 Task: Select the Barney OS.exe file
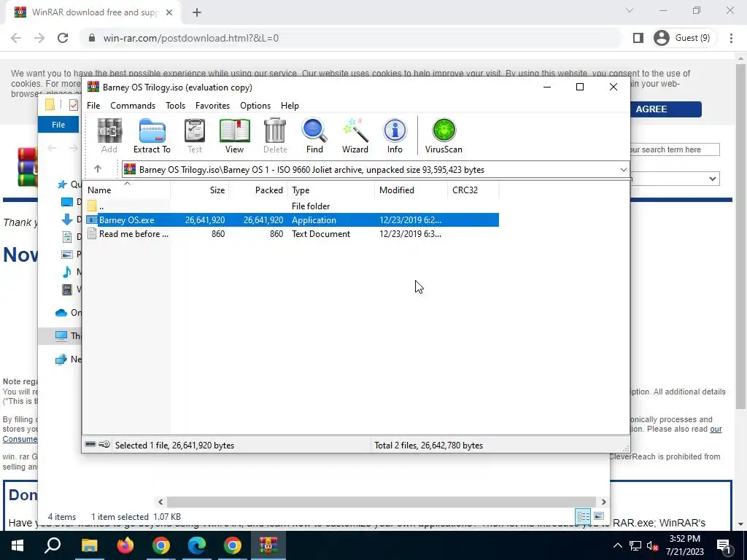click(x=292, y=220)
